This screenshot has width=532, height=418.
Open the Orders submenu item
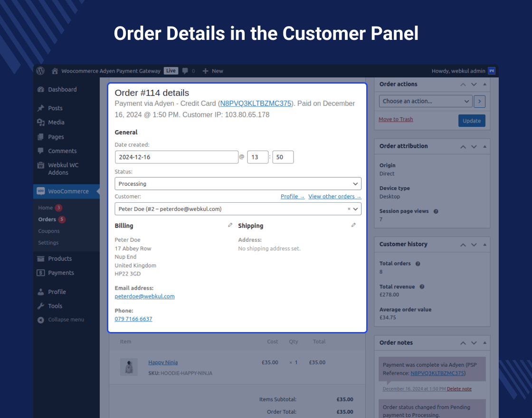(x=47, y=219)
